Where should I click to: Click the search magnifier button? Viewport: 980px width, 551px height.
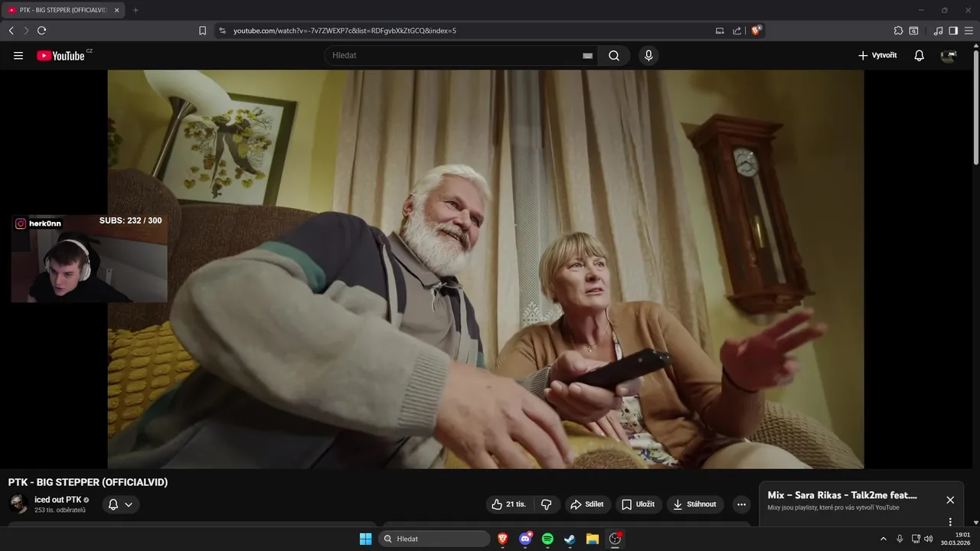point(614,56)
